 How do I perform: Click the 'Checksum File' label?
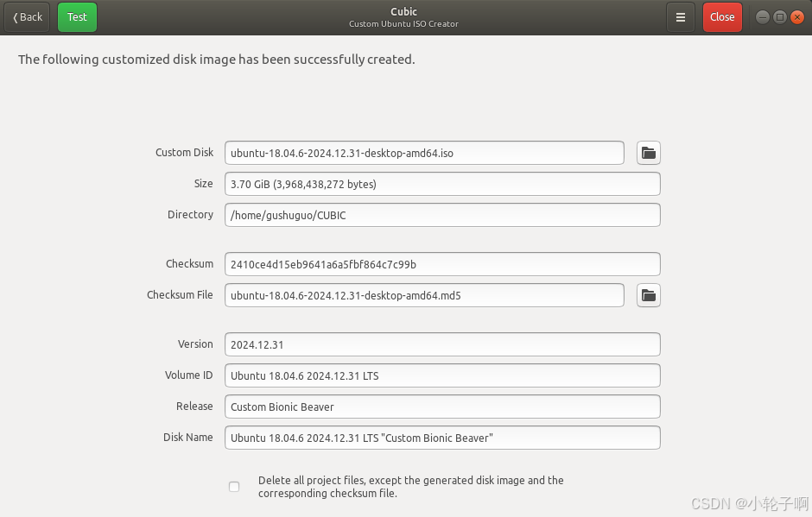click(180, 294)
